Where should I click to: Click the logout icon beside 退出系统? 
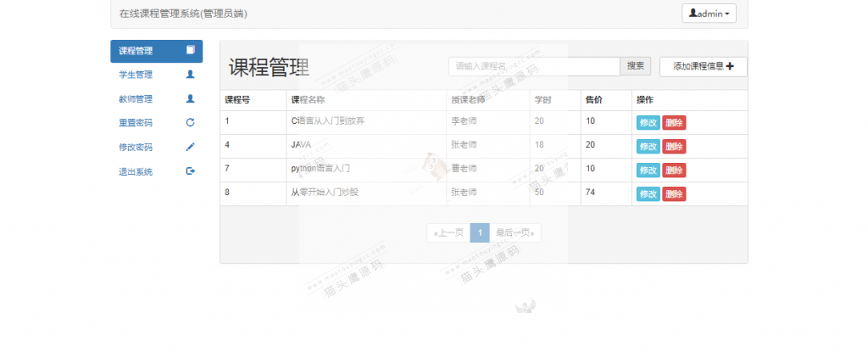[191, 171]
